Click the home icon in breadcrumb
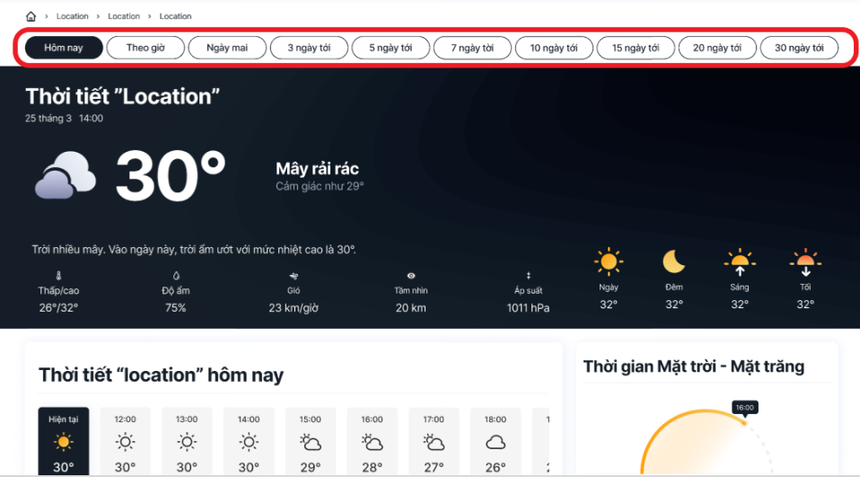860x477 pixels. (x=31, y=16)
